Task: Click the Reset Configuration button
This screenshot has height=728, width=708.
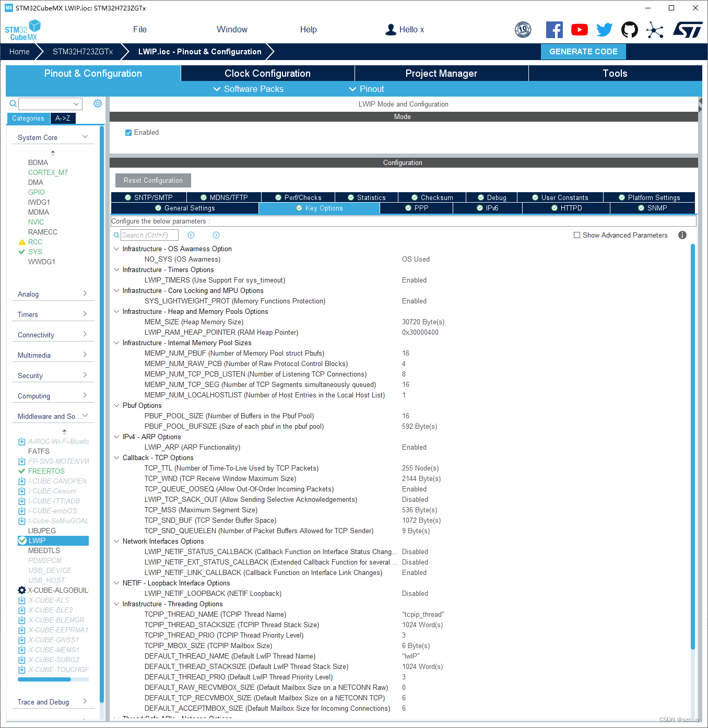Action: coord(153,181)
